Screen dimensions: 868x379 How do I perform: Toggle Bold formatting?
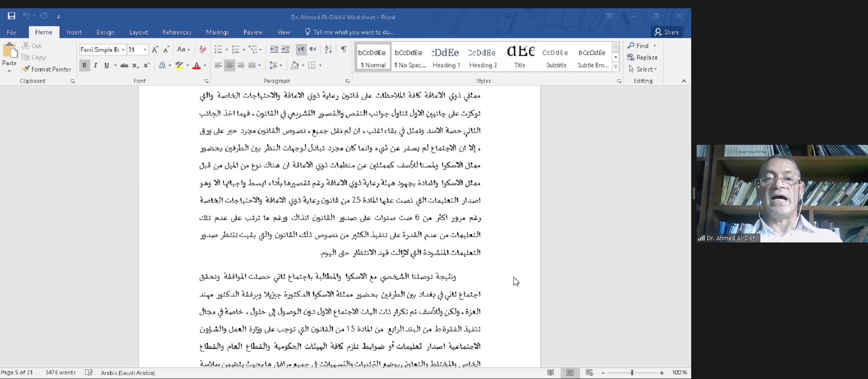click(84, 66)
